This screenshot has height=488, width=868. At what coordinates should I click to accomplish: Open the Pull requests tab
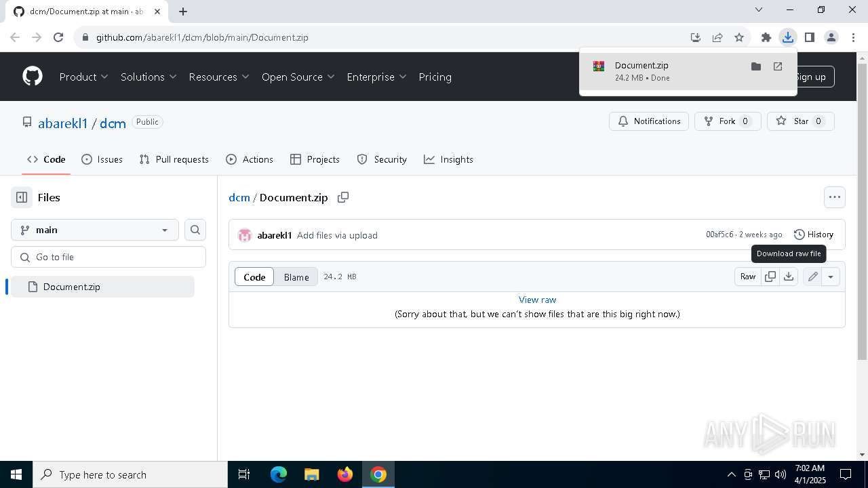174,159
